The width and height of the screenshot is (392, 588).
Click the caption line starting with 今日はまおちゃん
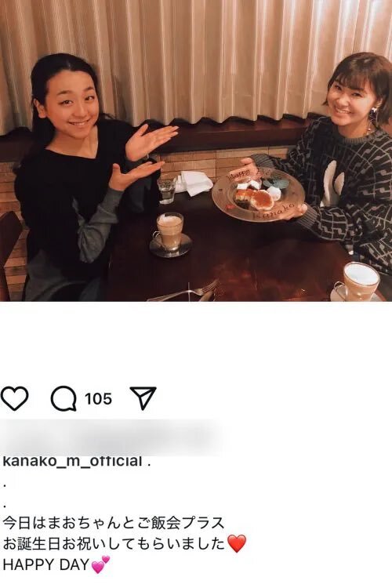[114, 523]
